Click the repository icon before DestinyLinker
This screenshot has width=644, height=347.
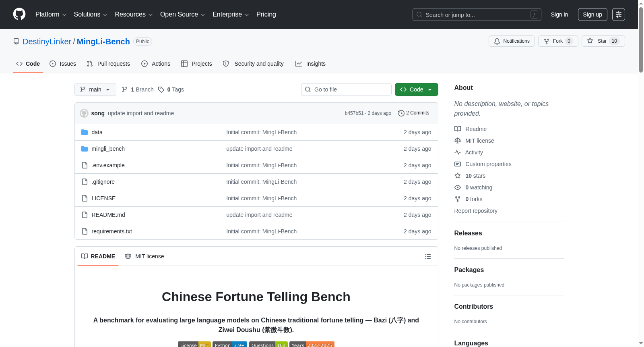16,42
